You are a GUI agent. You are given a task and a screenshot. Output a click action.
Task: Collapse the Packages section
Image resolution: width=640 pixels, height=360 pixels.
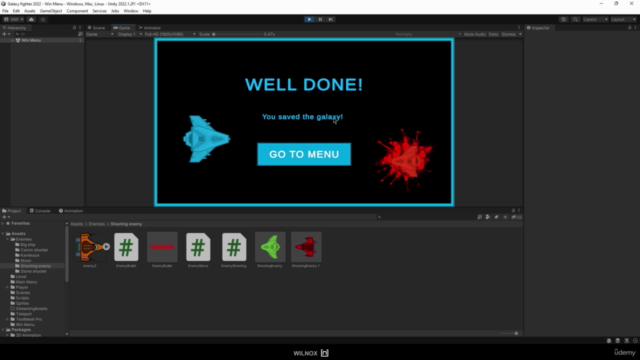(x=3, y=330)
